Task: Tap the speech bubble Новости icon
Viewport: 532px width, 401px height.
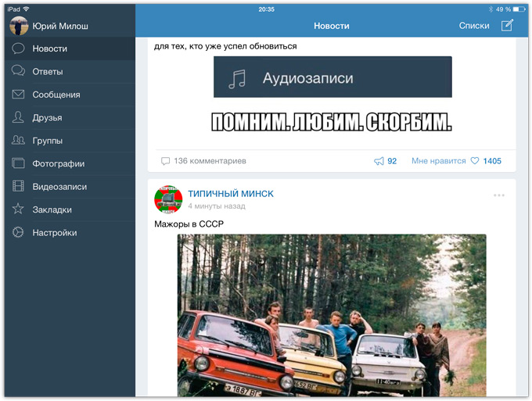Action: (x=18, y=48)
